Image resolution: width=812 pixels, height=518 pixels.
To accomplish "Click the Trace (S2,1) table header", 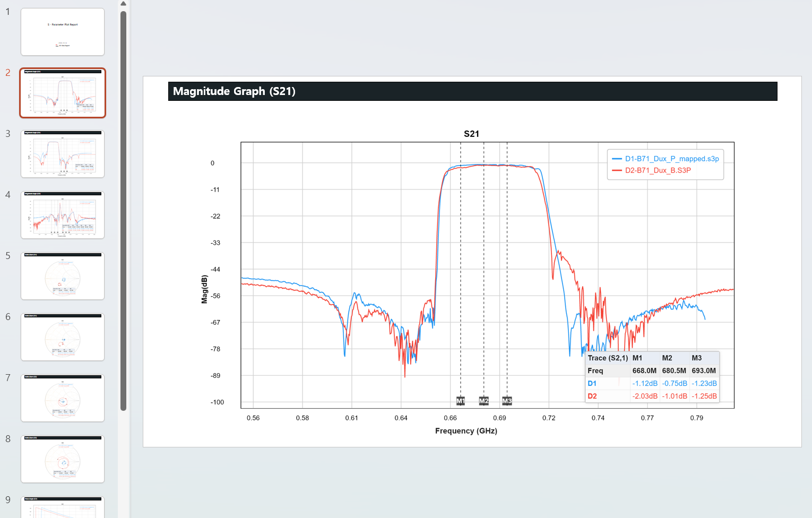I will [608, 358].
